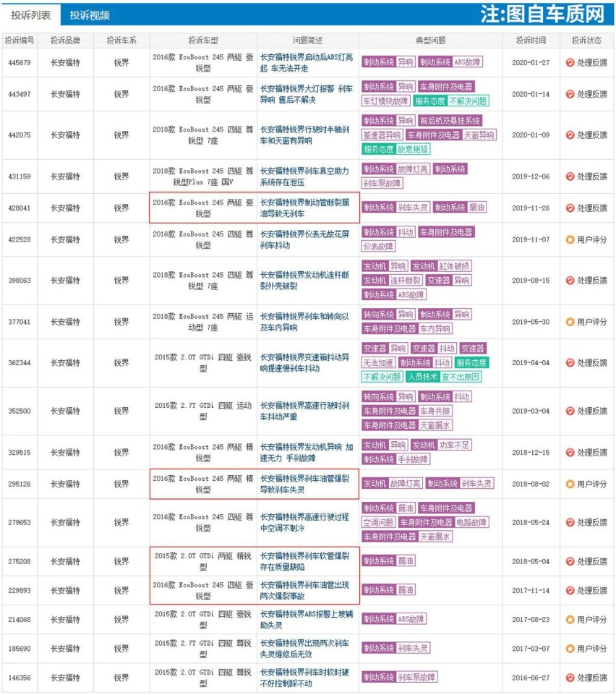Screen dimensions: 616x695
Task: Open complaint link 长安福特锐界刹车油管爆裂导致刹车失灵
Action: pos(305,484)
